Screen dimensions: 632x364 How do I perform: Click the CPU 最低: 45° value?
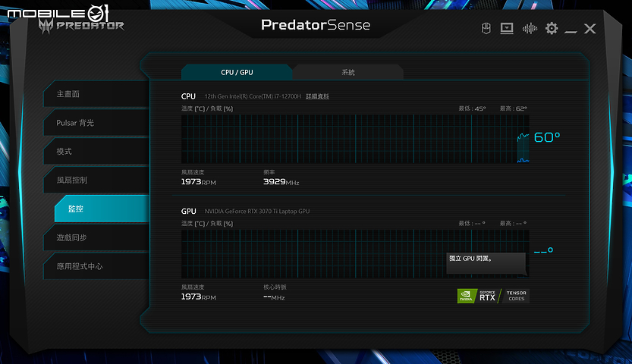(472, 108)
